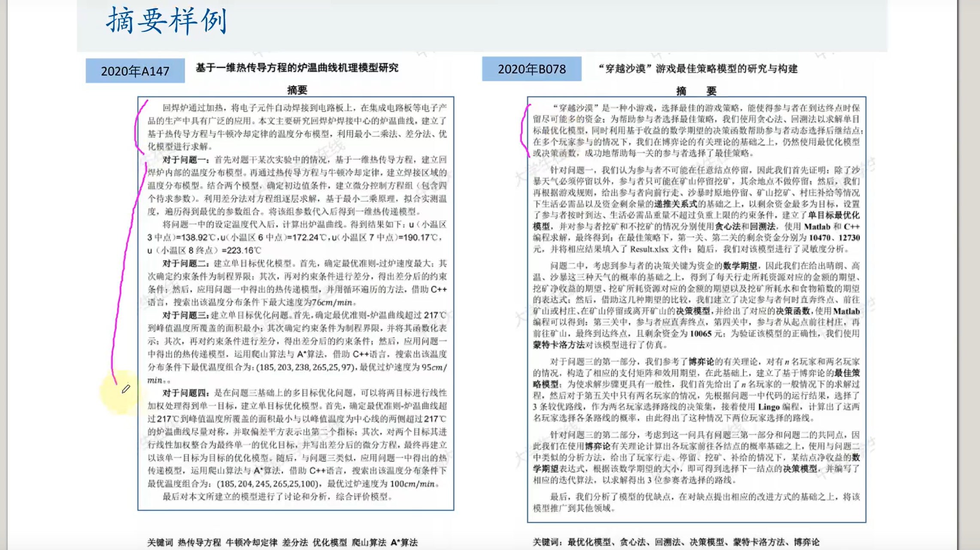Click the left keyword A*算法
This screenshot has height=550, width=980.
pos(404,542)
